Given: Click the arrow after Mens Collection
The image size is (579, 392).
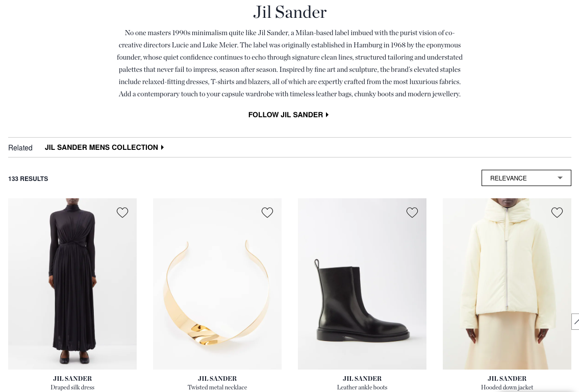Looking at the screenshot, I should click(x=162, y=147).
